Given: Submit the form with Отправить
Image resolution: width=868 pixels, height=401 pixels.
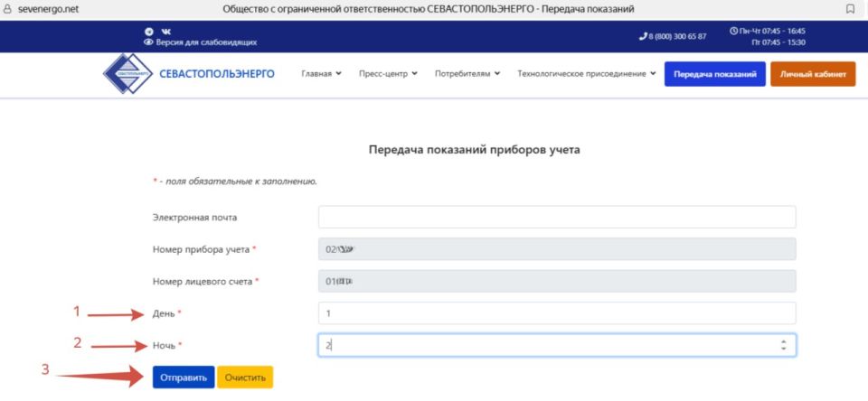Looking at the screenshot, I should (x=184, y=377).
